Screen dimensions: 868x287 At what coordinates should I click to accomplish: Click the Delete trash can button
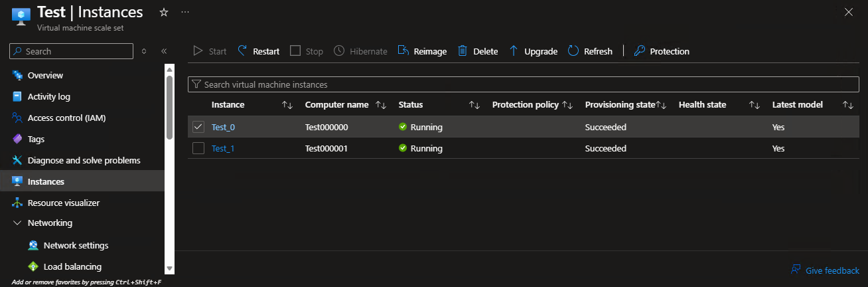pyautogui.click(x=478, y=51)
